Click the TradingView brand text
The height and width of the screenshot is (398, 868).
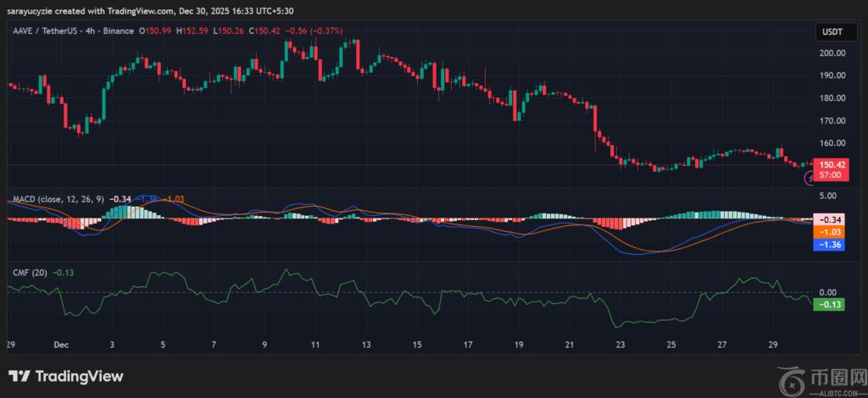(x=78, y=376)
